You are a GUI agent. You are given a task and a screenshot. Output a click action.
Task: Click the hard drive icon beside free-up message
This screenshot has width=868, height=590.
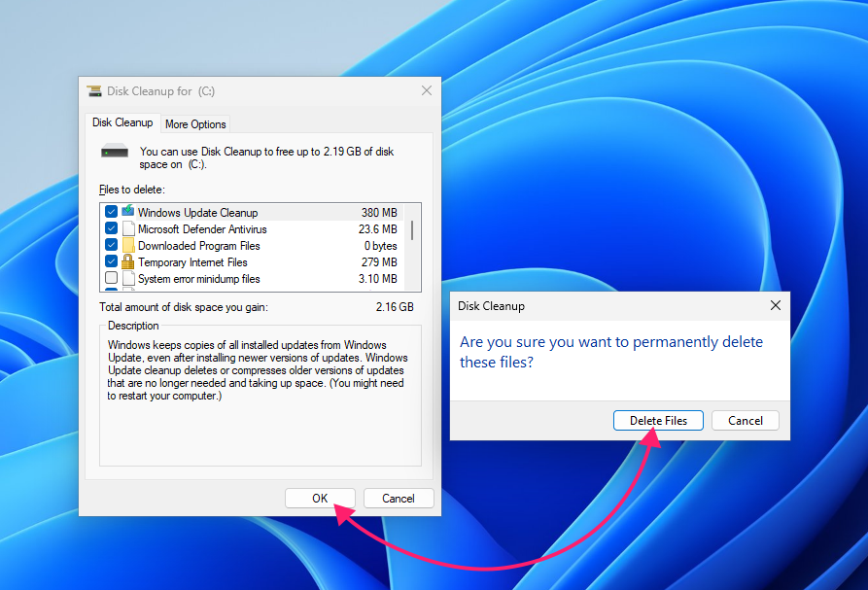(x=115, y=151)
